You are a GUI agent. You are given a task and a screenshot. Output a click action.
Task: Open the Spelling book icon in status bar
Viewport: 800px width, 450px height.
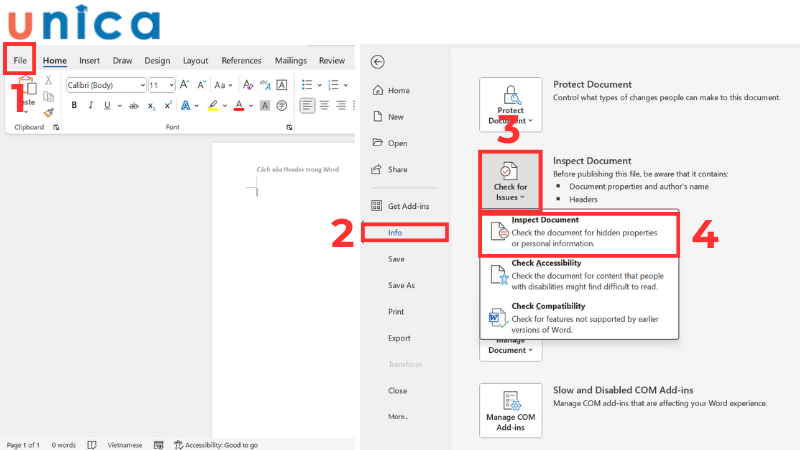click(x=92, y=445)
